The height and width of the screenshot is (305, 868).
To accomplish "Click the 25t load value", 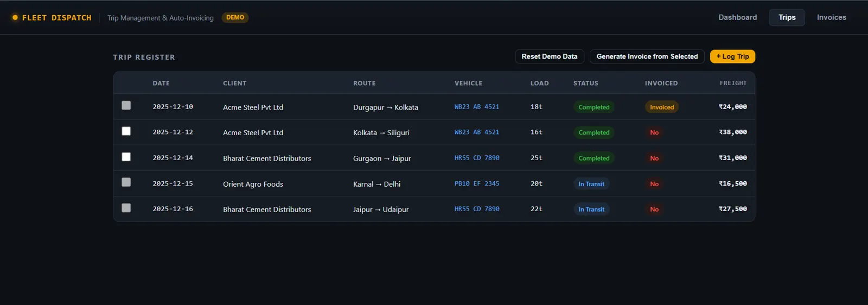I will point(537,158).
